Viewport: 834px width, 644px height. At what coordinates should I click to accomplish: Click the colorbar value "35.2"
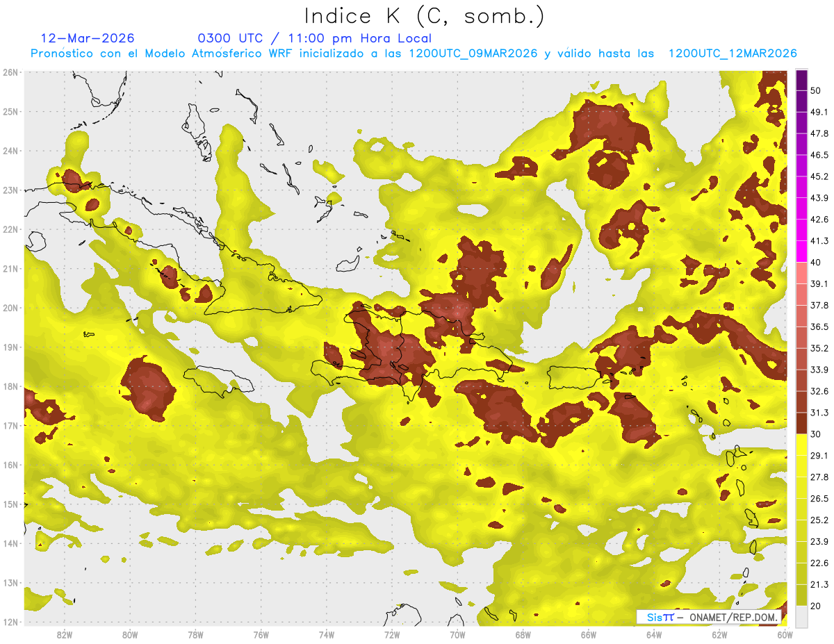(x=819, y=348)
